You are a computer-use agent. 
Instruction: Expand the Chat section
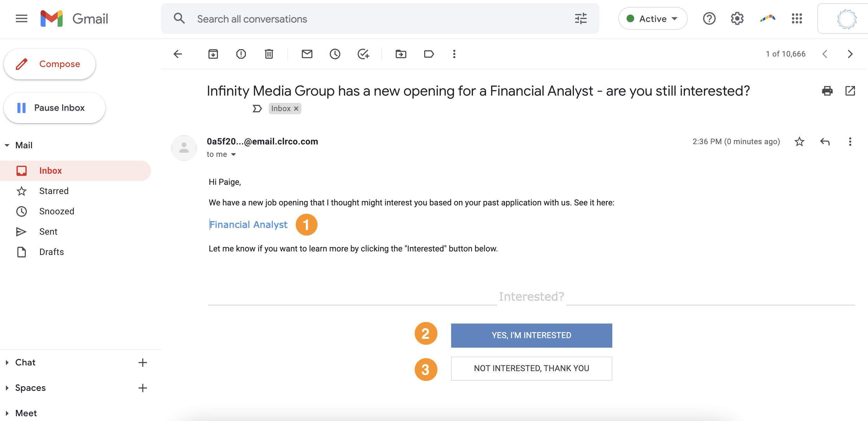pos(7,362)
